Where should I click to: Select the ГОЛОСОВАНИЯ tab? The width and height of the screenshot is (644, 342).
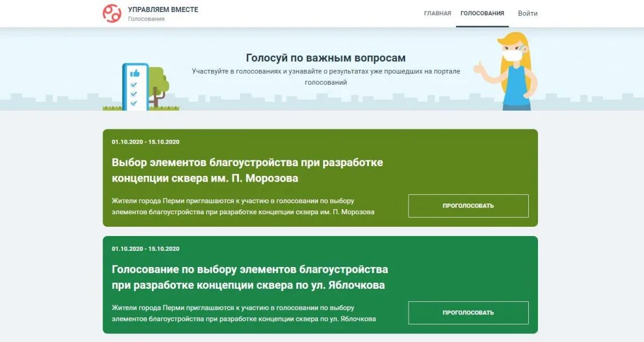pyautogui.click(x=482, y=13)
